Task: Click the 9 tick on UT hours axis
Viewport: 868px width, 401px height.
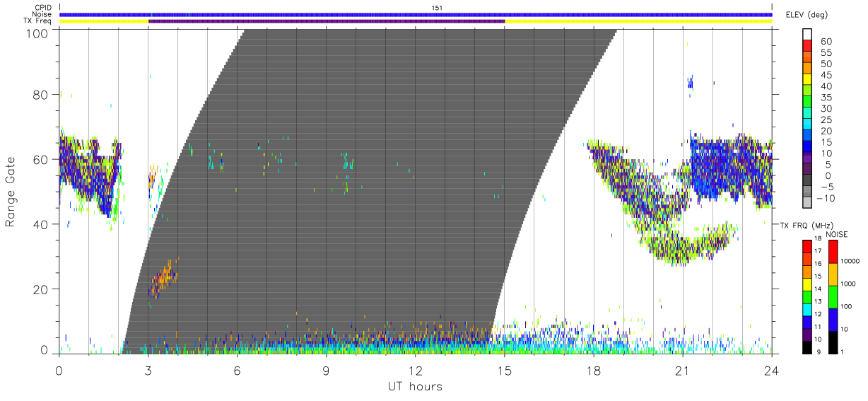Action: [x=326, y=370]
